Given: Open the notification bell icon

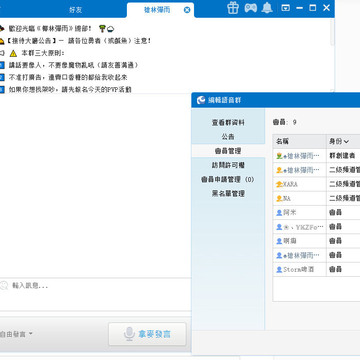Looking at the screenshot, I should [267, 8].
